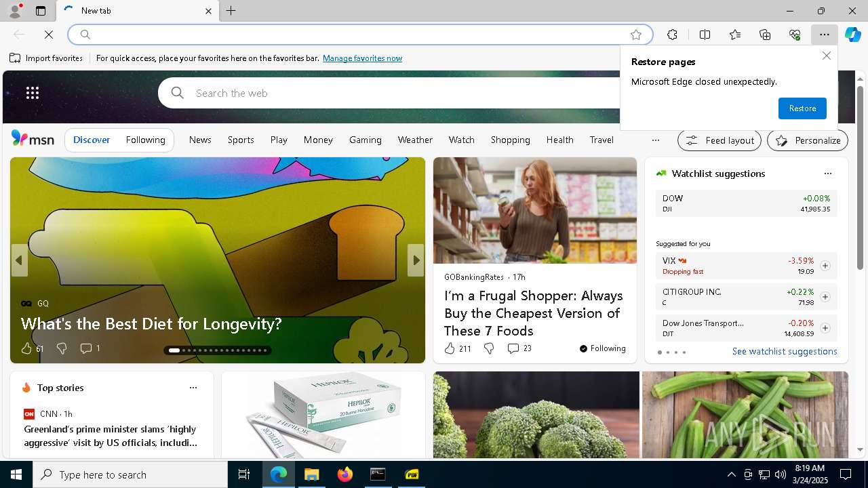Open the tab actions menu icon

pos(41,11)
